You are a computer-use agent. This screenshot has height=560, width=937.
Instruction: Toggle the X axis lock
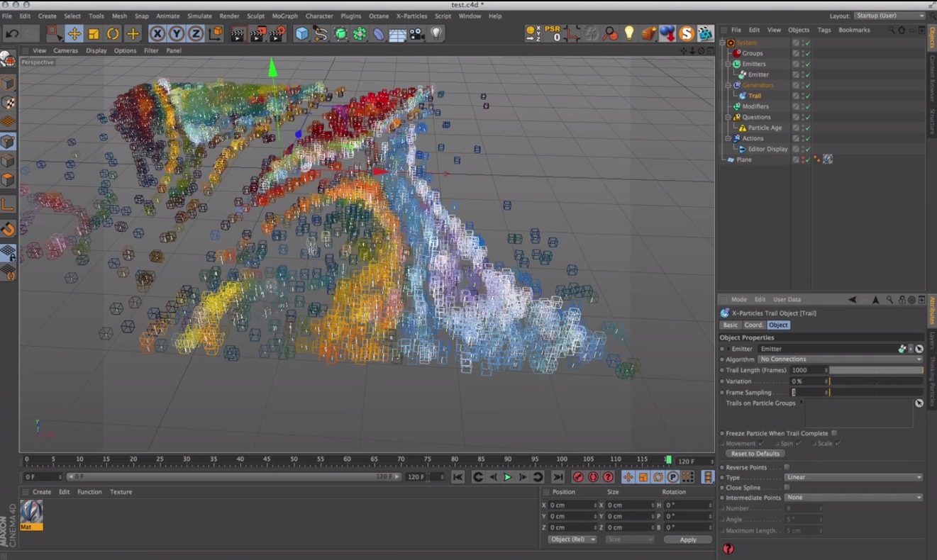pyautogui.click(x=157, y=33)
